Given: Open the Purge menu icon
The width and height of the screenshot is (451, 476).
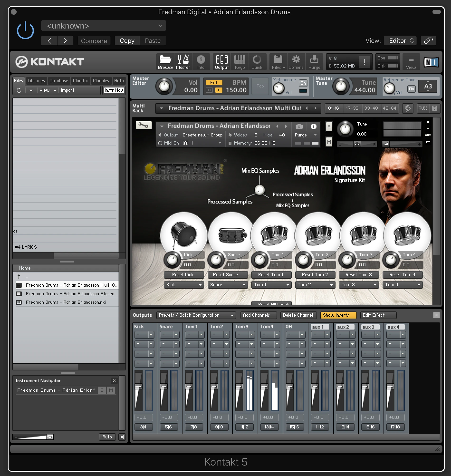Looking at the screenshot, I should coord(314,62).
